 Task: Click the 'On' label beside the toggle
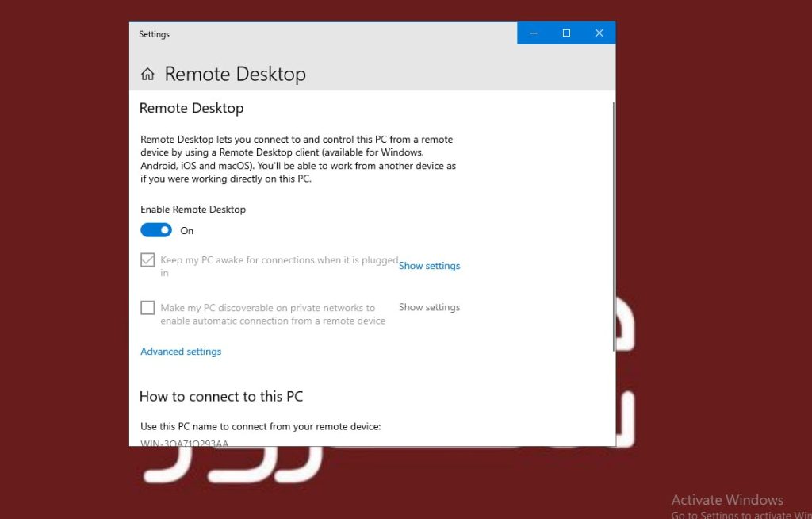coord(186,230)
